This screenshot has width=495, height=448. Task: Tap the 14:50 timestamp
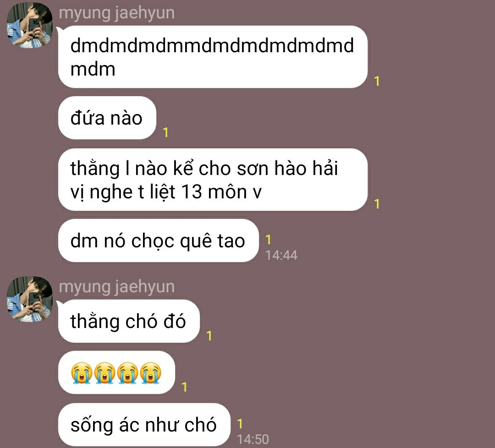253,439
